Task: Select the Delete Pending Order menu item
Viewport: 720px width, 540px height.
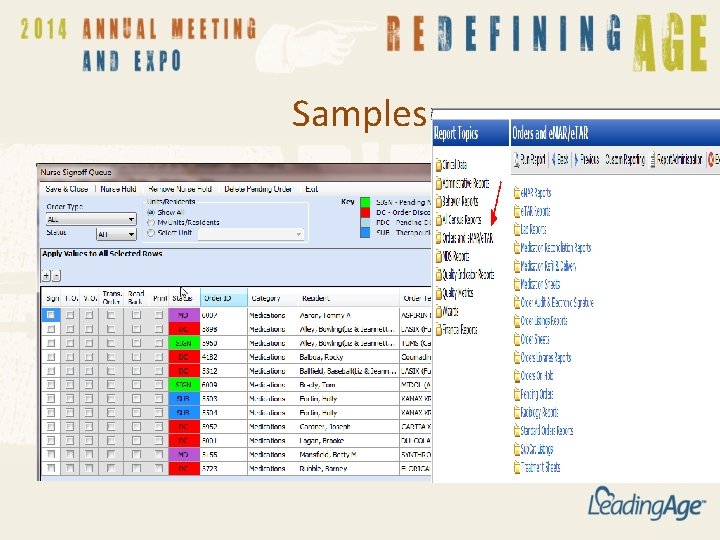Action: point(258,189)
